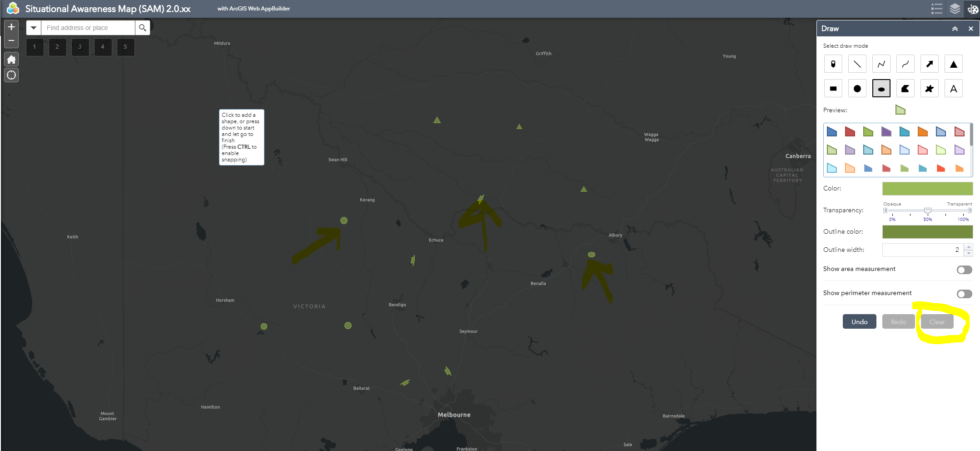Pick the Arrow draw tool
The width and height of the screenshot is (980, 451).
tap(930, 64)
